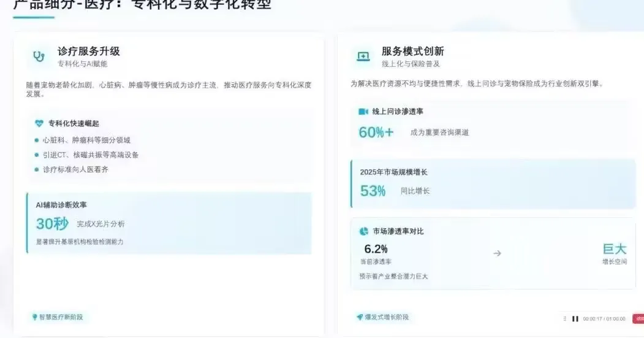Click the drag handle dots beside pause
Image resolution: width=644 pixels, height=338 pixels.
[565, 318]
